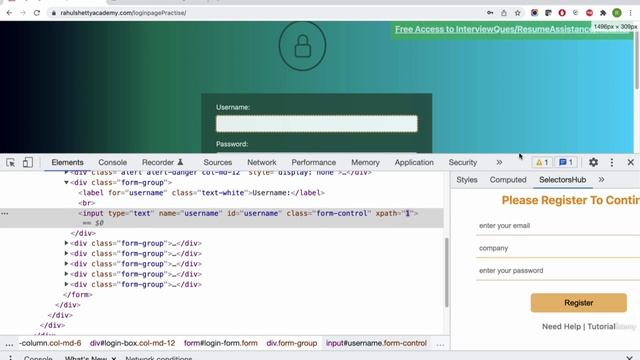Select the -column.col-md-6 breadcrumb
640x360 pixels.
(x=50, y=343)
